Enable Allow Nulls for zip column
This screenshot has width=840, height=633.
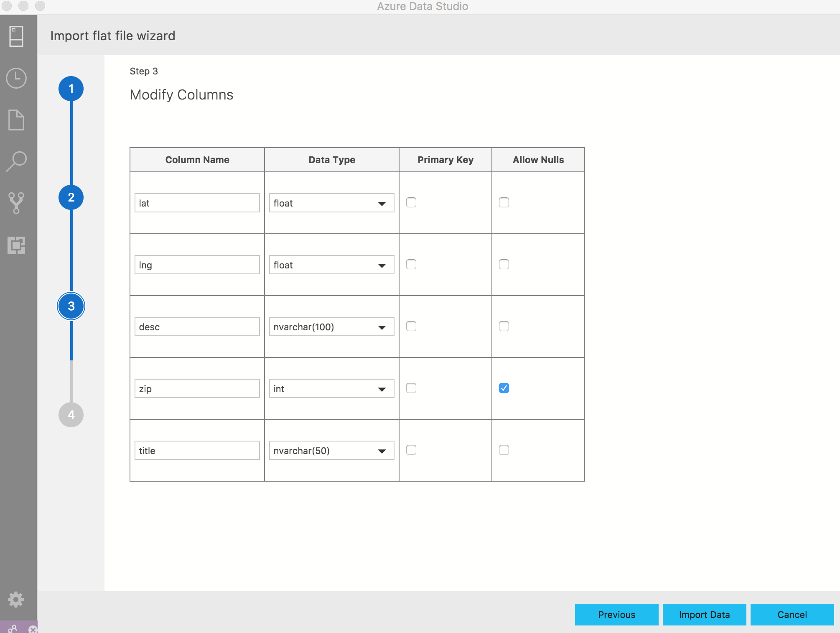coord(504,388)
